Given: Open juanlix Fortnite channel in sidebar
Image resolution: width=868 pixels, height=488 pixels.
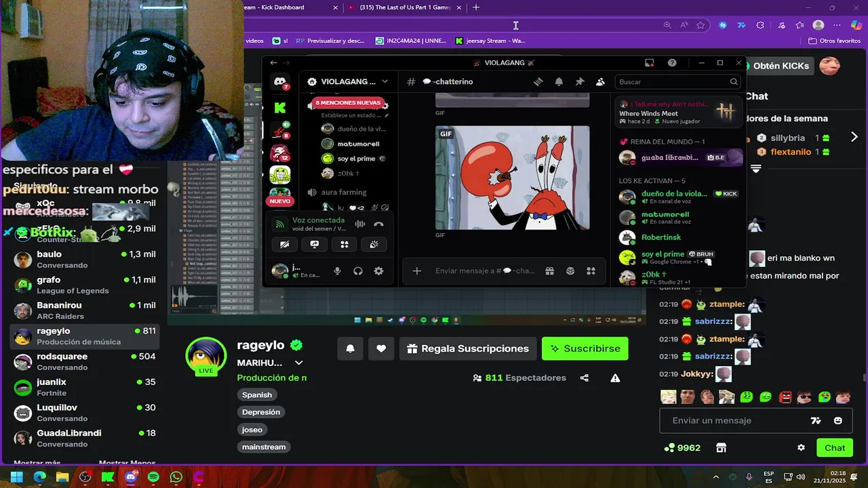Looking at the screenshot, I should coord(85,387).
